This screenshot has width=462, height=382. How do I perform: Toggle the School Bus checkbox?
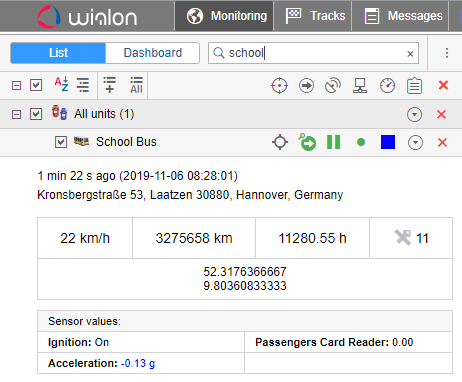tap(61, 142)
